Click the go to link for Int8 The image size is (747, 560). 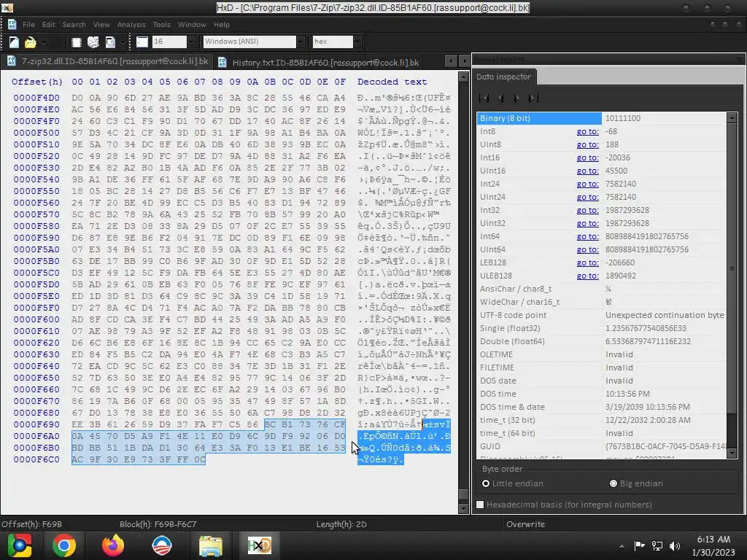(587, 131)
